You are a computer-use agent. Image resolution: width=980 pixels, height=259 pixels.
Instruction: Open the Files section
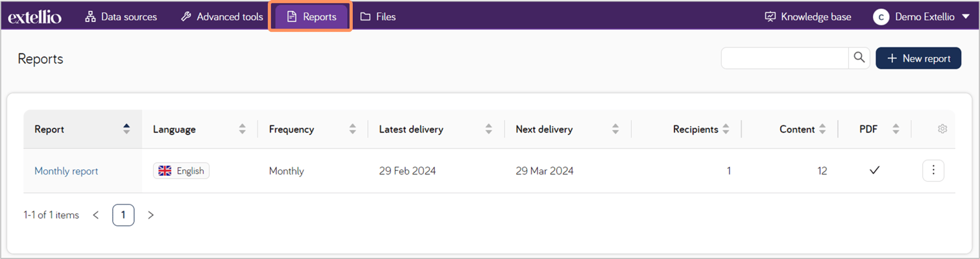[377, 17]
